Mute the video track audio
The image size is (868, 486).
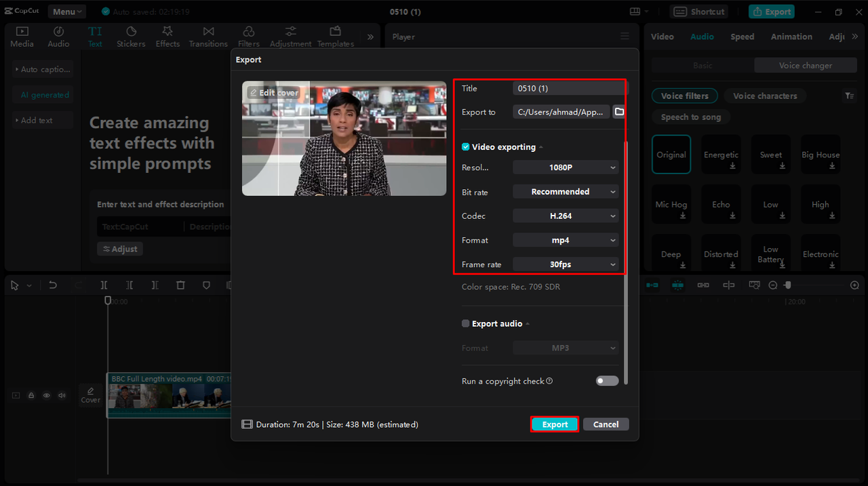(62, 395)
